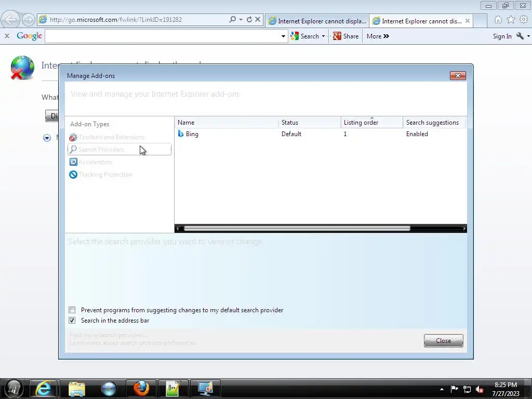Sort by Search suggestions column header
Viewport: 532px width, 399px height.
coord(435,123)
